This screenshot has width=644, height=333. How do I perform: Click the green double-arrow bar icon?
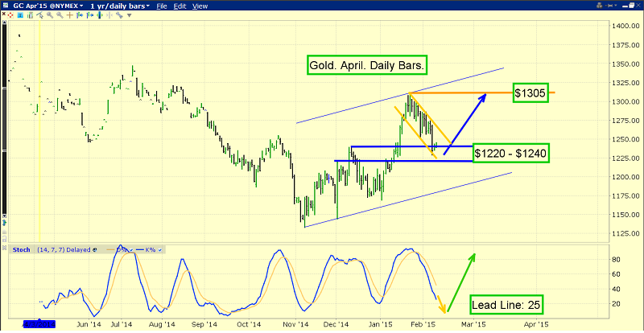pyautogui.click(x=100, y=15)
